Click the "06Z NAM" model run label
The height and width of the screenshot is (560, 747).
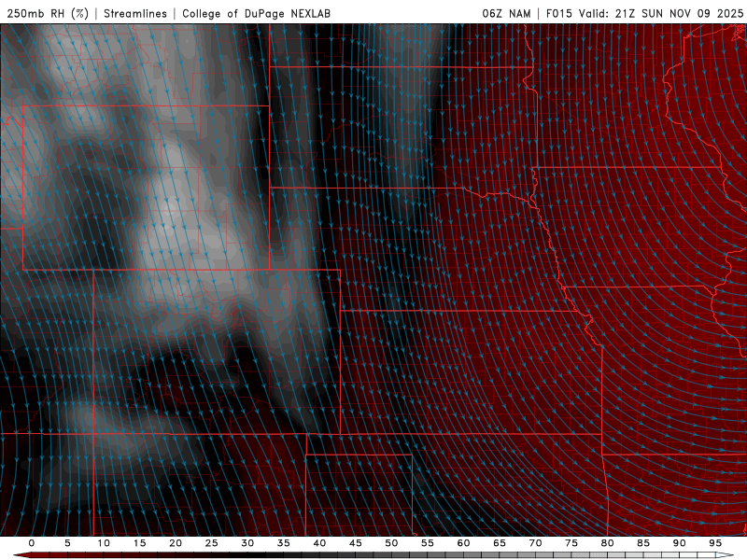pos(506,13)
